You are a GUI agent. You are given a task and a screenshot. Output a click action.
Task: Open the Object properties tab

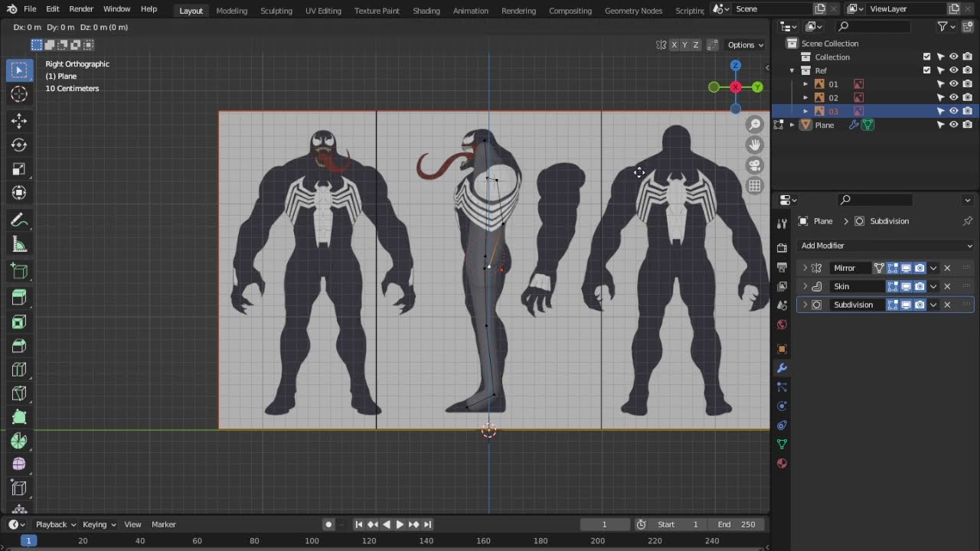782,349
